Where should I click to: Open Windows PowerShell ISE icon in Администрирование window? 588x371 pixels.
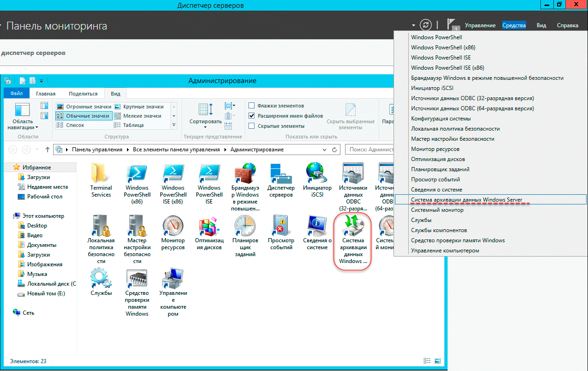(x=209, y=173)
